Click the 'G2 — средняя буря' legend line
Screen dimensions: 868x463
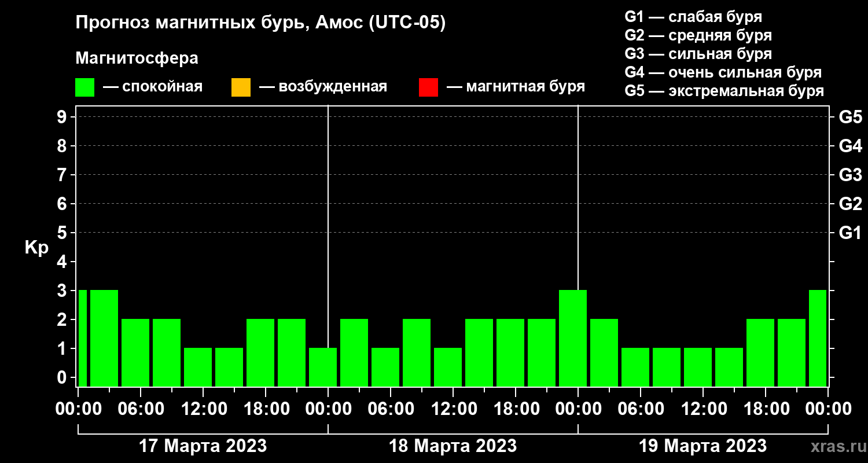tap(698, 35)
